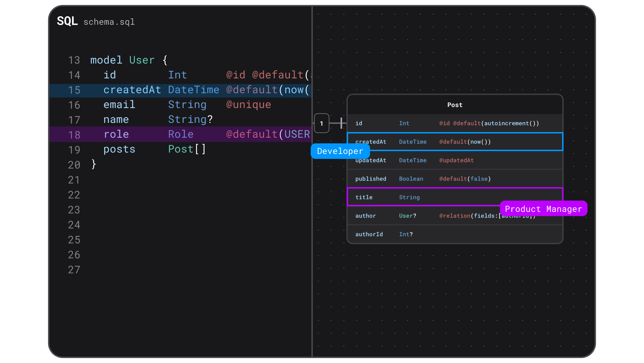This screenshot has height=363, width=644.
Task: Select the 'published' row in Post table
Action: pos(455,179)
